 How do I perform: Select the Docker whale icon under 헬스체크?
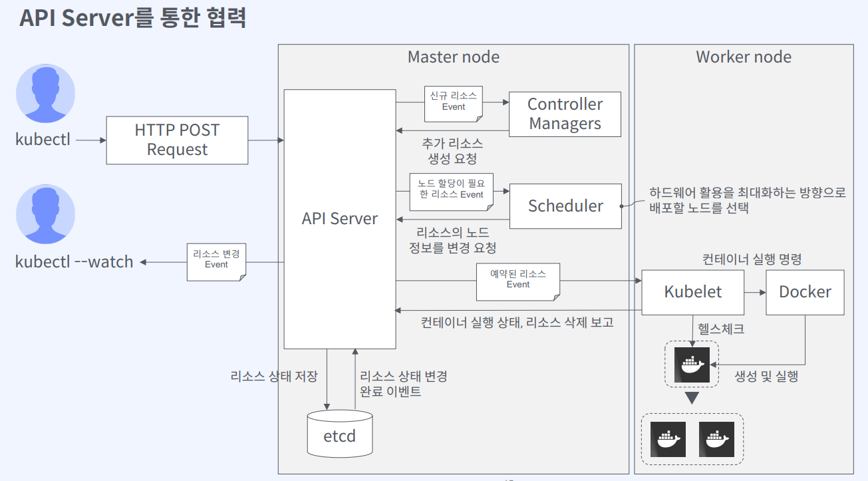tap(692, 365)
